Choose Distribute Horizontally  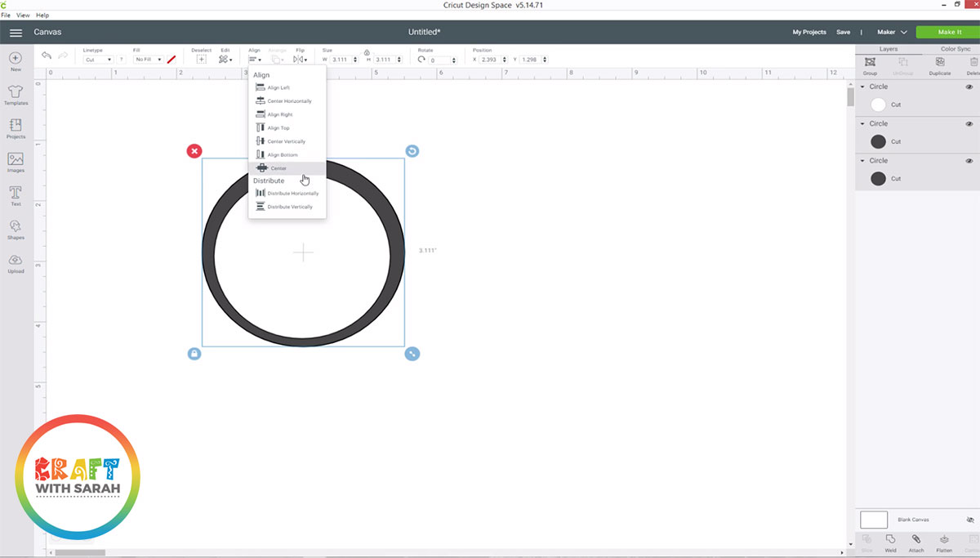point(287,194)
